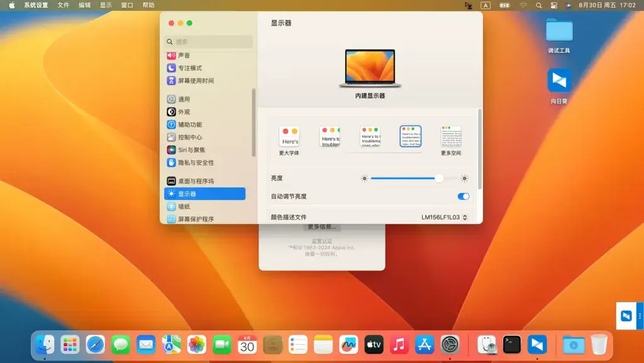Click the settings sidebar scrollbar
644x363 pixels.
point(254,122)
